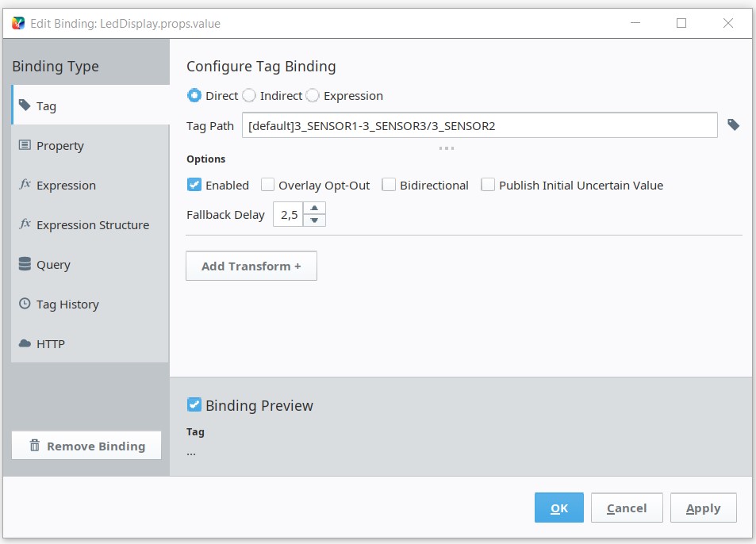Select the Property binding type
Screen dimensions: 756x544
[90, 146]
